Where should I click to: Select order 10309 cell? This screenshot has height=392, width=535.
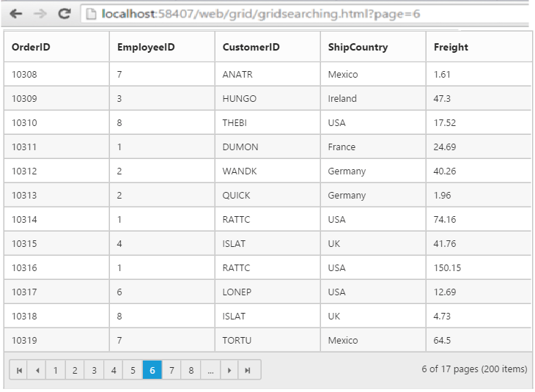click(x=56, y=98)
